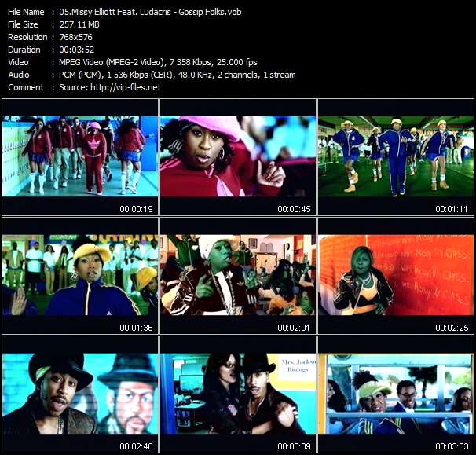Click the 'Duration' label

(x=24, y=50)
